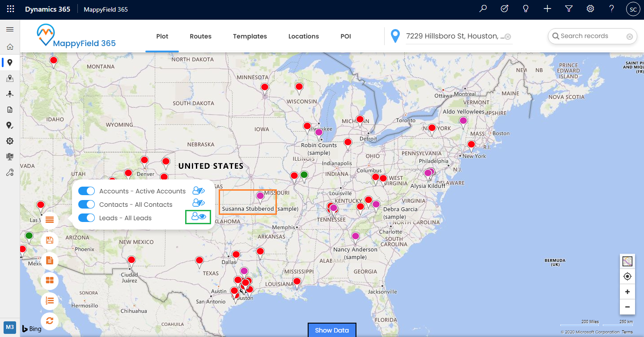Click the M3 app switcher badge
Viewport: 644px width, 337px height.
tap(10, 328)
